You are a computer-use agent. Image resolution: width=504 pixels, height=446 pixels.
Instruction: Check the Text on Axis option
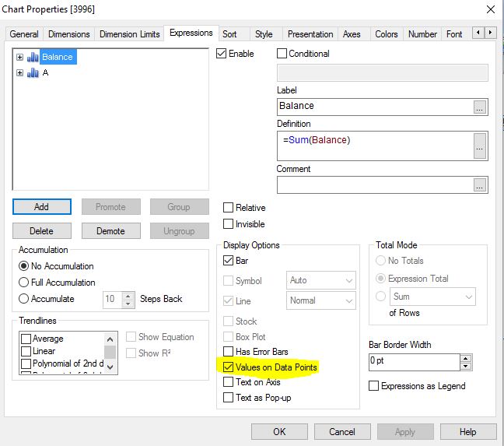coord(228,382)
